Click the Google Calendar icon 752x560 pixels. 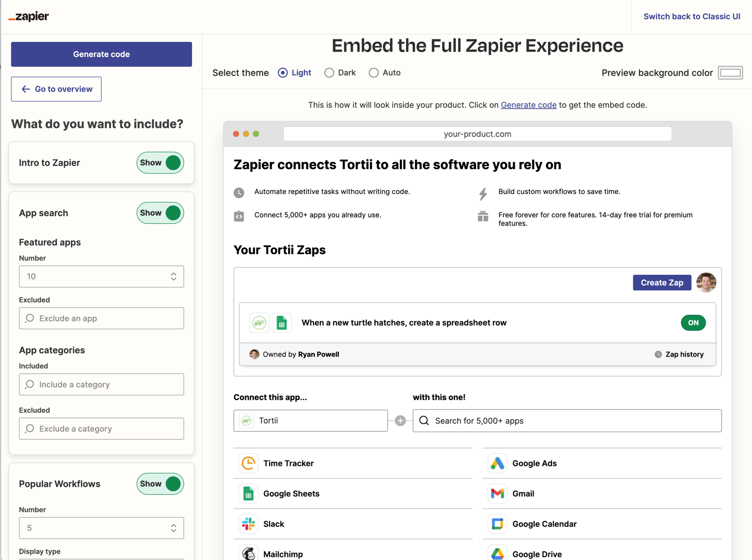tap(497, 524)
